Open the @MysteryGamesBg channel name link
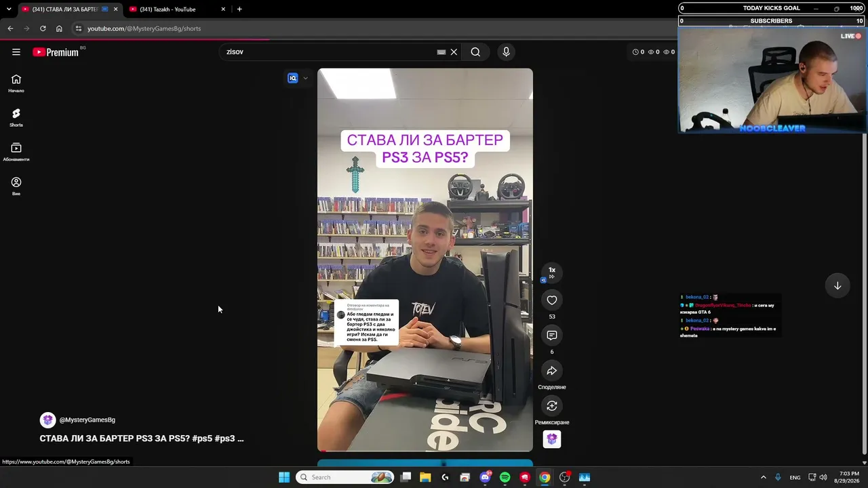Viewport: 868px width, 488px height. click(87, 420)
